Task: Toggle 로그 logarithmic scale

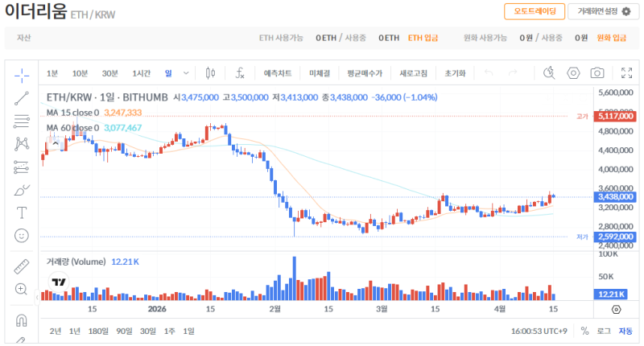Action: tap(603, 331)
